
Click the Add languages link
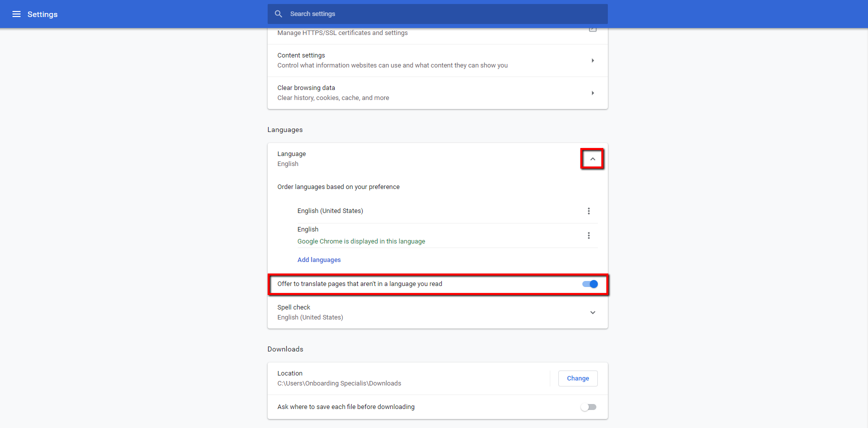pyautogui.click(x=319, y=260)
